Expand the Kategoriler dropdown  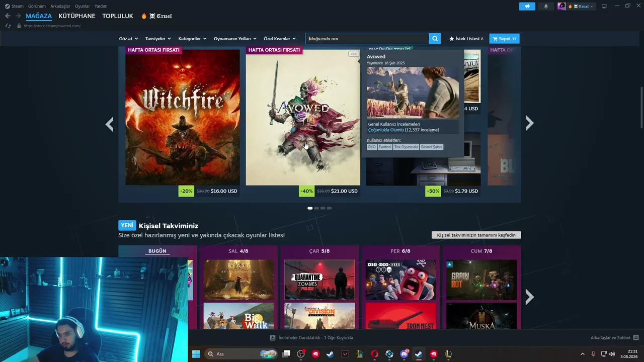pyautogui.click(x=192, y=39)
